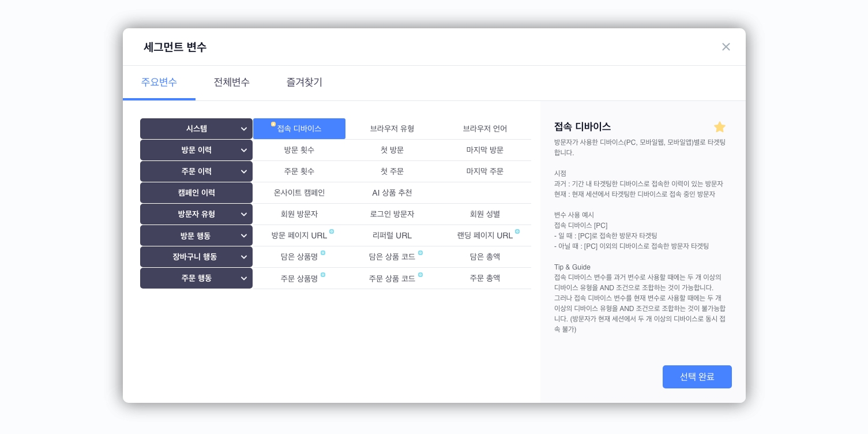868x434 pixels.
Task: Choose the 회원 성별 variable
Action: coord(484,214)
